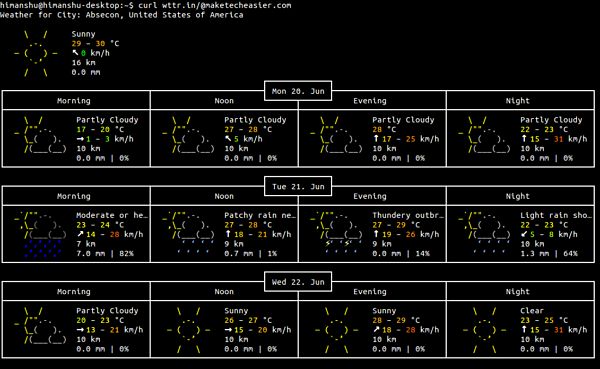Click the "Mon 20. Jun" date box
The height and width of the screenshot is (369, 600).
point(298,91)
